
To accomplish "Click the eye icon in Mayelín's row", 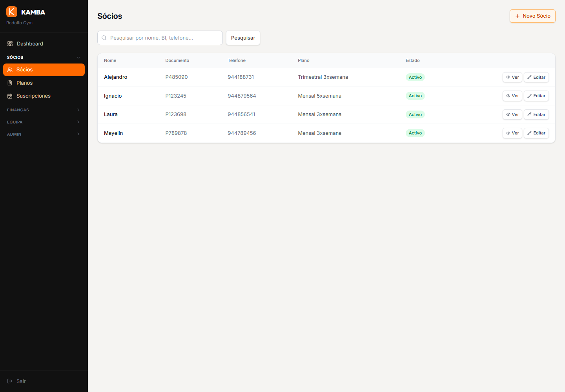I will (x=508, y=133).
